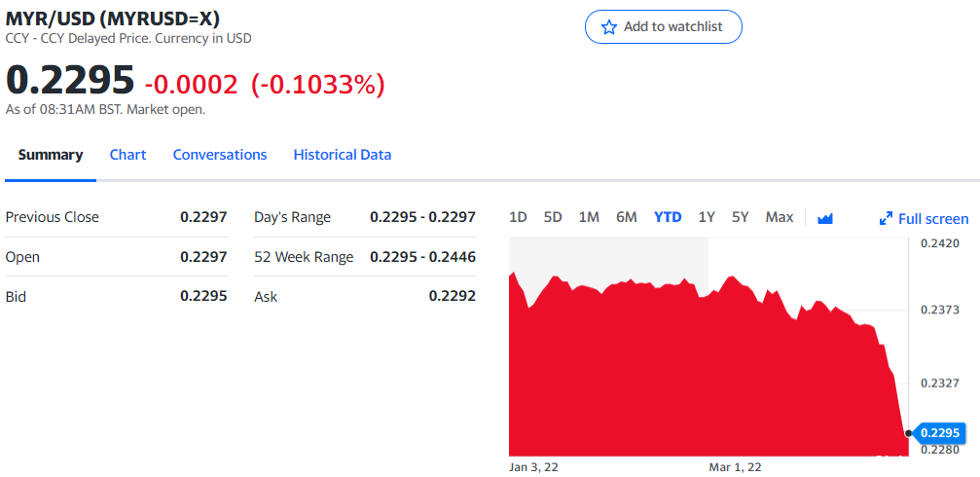Viewport: 980px width, 477px height.
Task: Select the YTD time range
Action: pos(668,217)
